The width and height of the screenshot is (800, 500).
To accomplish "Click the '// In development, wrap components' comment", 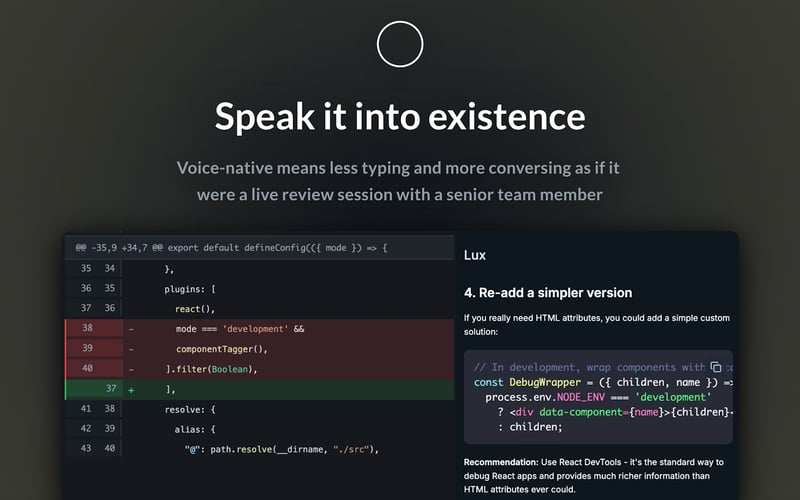I will (589, 367).
